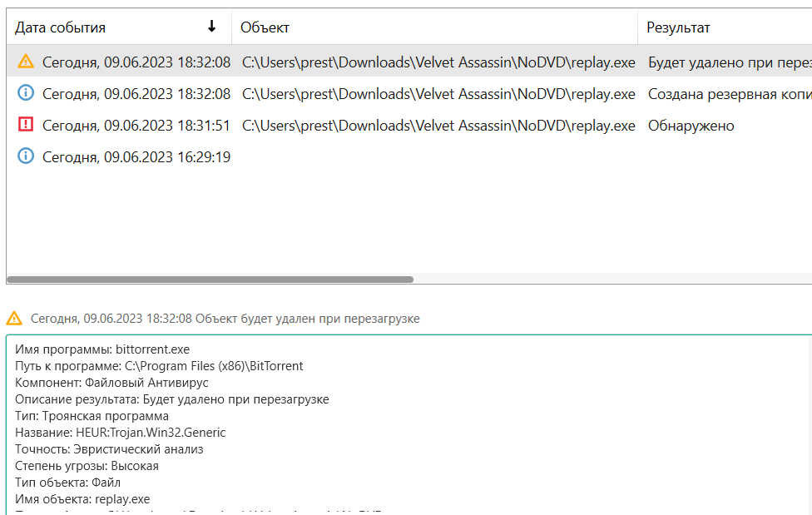Click the Степень угрозы: Высокая line
This screenshot has height=515, width=812.
87,466
